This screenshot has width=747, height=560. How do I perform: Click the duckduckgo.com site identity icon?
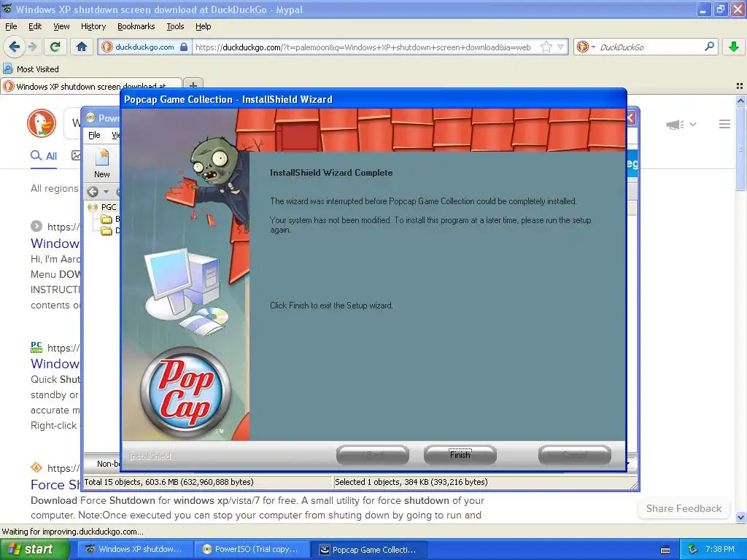[107, 47]
